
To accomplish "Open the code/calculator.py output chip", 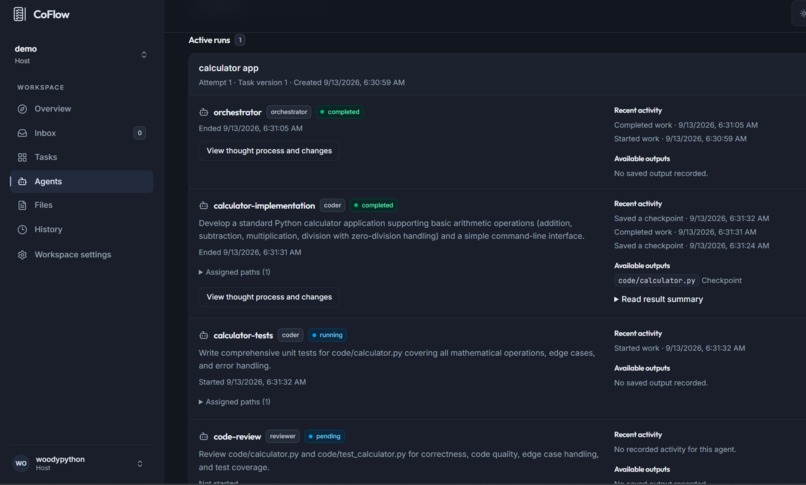I will pyautogui.click(x=656, y=281).
